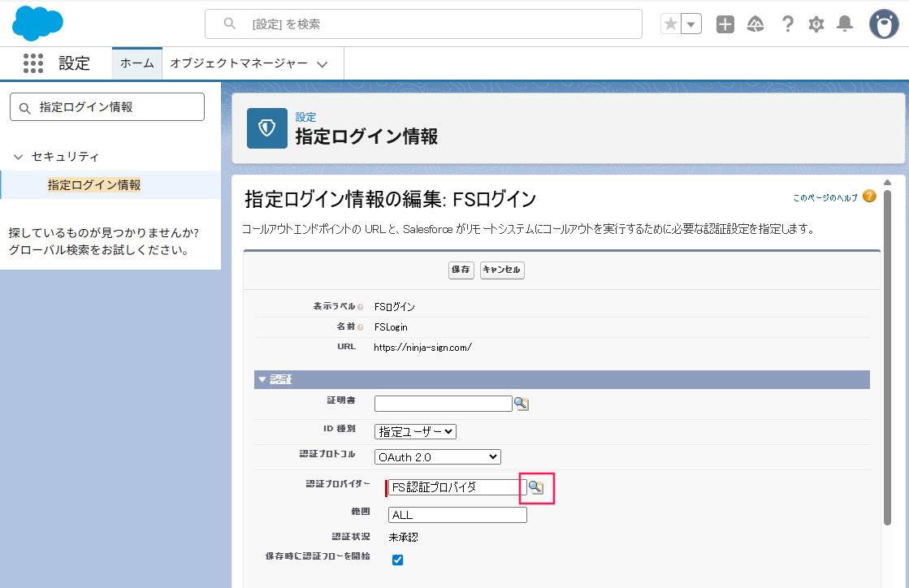Viewport: 909px width, 588px height.
Task: Open the ID 種別 dropdown
Action: tap(415, 431)
